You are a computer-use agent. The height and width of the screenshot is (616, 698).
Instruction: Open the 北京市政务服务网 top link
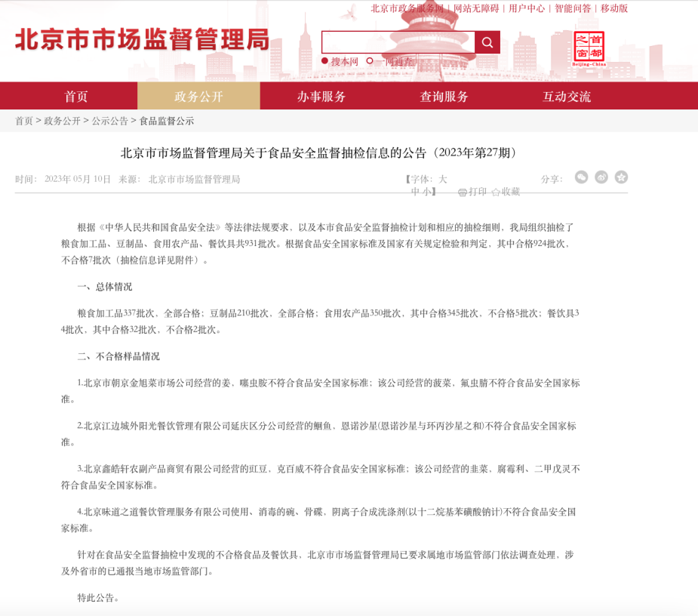407,8
